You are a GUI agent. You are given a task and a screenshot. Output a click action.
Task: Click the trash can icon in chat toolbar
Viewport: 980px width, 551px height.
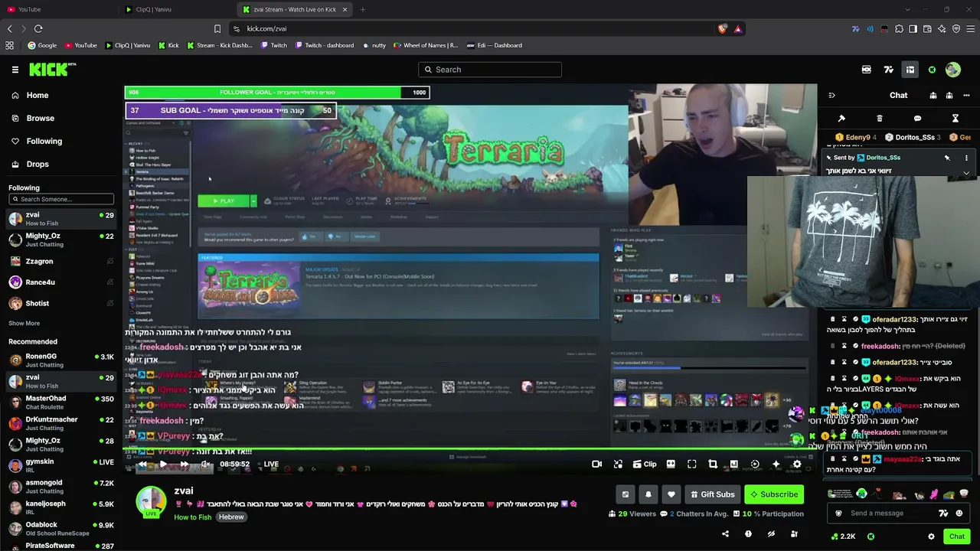pos(879,119)
